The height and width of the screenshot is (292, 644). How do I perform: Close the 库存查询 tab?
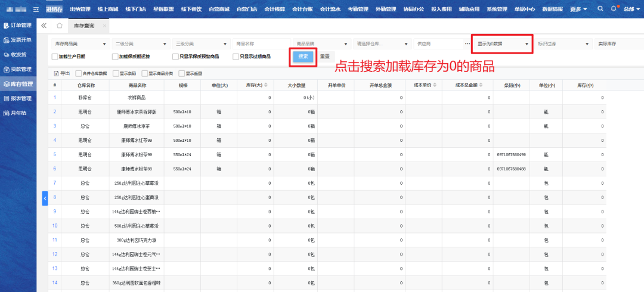(x=104, y=26)
